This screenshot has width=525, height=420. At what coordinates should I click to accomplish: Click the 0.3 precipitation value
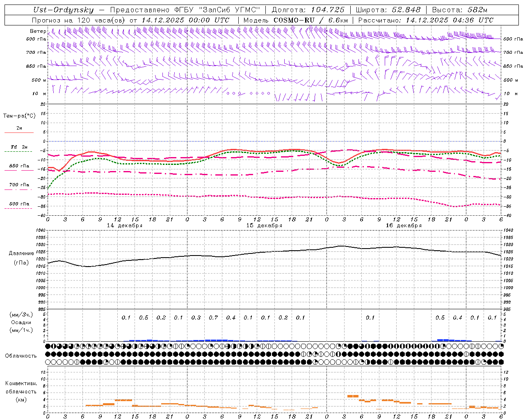(x=196, y=317)
